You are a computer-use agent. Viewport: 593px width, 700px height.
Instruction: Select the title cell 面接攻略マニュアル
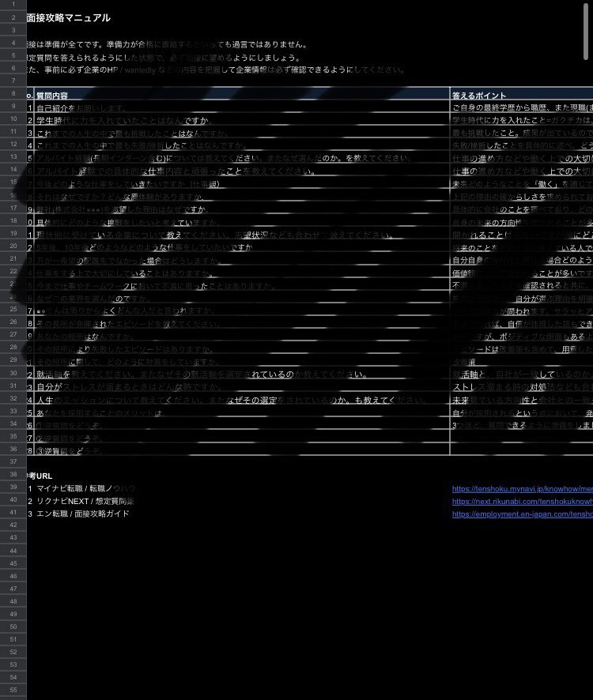coord(68,18)
